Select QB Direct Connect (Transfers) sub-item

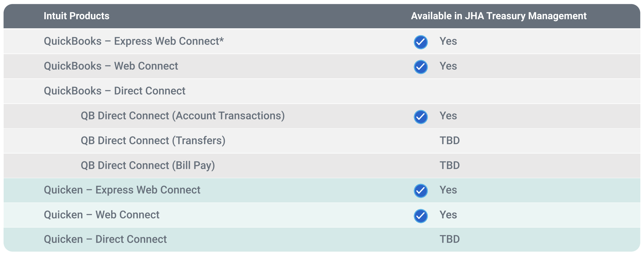click(153, 141)
